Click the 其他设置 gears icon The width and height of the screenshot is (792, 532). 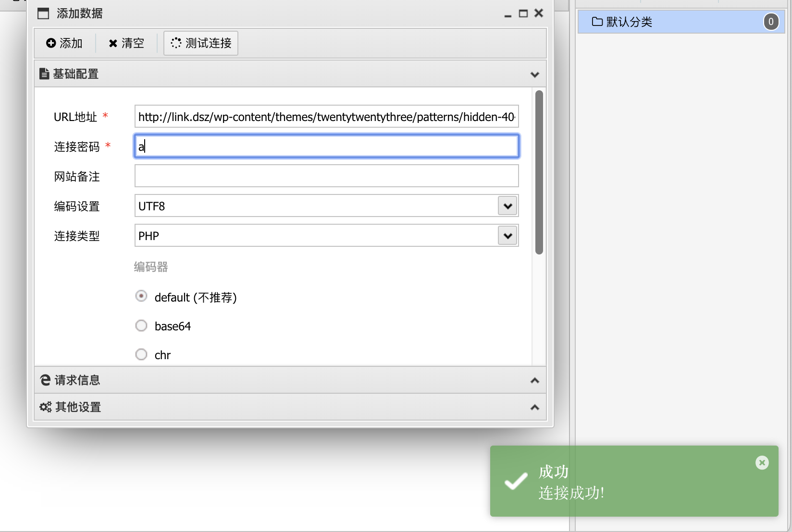(x=45, y=407)
